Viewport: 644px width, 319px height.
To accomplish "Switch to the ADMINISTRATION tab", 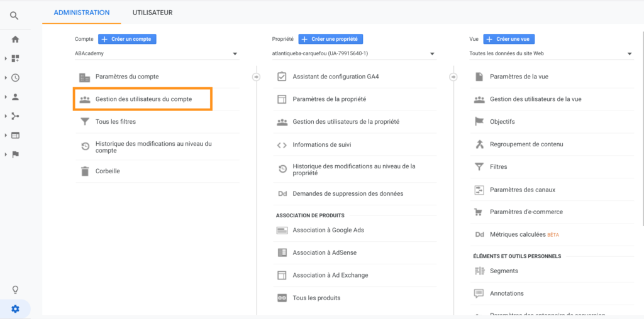I will coord(82,13).
